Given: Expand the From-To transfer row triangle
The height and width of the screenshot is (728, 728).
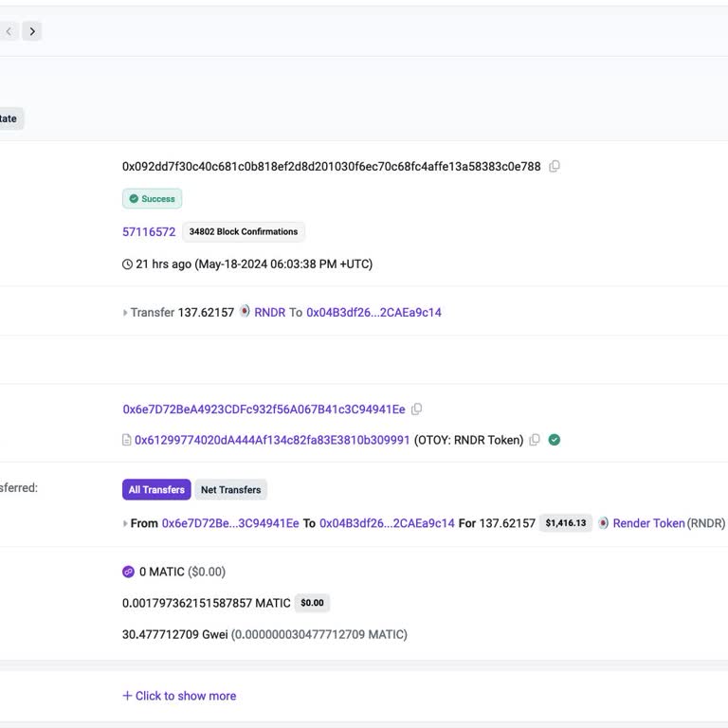Looking at the screenshot, I should [x=125, y=523].
